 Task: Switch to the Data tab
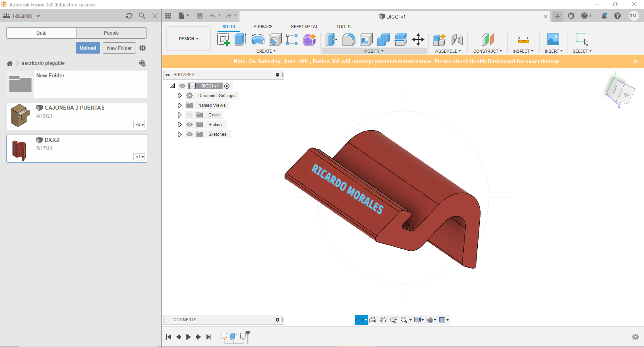point(41,33)
